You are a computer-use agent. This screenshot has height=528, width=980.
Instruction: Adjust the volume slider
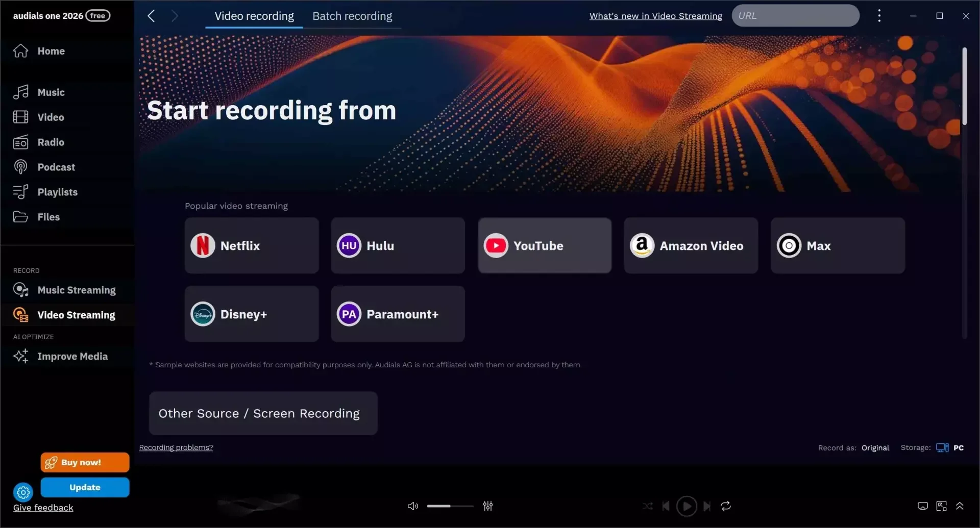(x=449, y=506)
